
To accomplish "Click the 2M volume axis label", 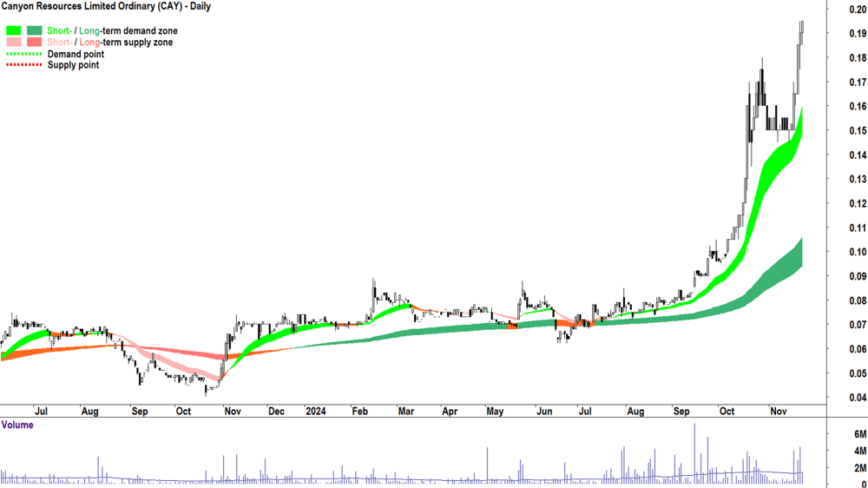I will [x=860, y=469].
